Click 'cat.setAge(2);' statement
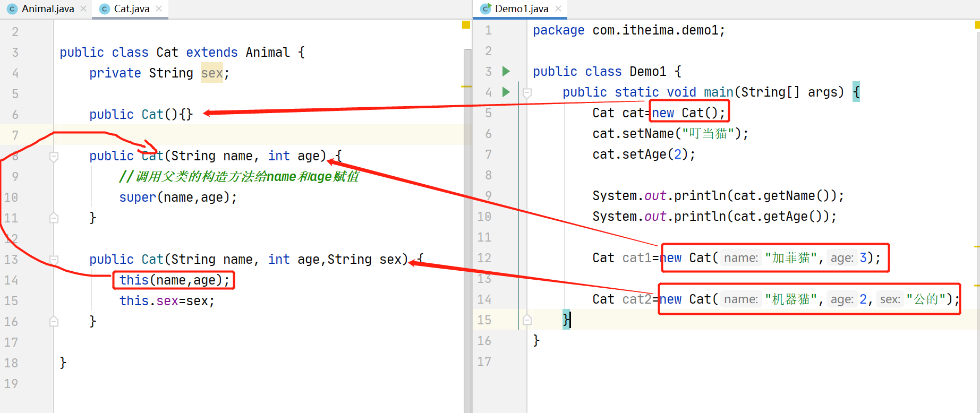 [644, 154]
